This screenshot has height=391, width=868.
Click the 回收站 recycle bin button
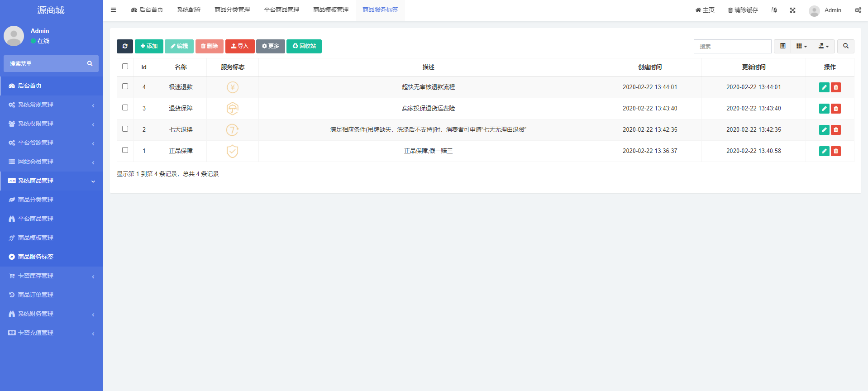click(304, 46)
